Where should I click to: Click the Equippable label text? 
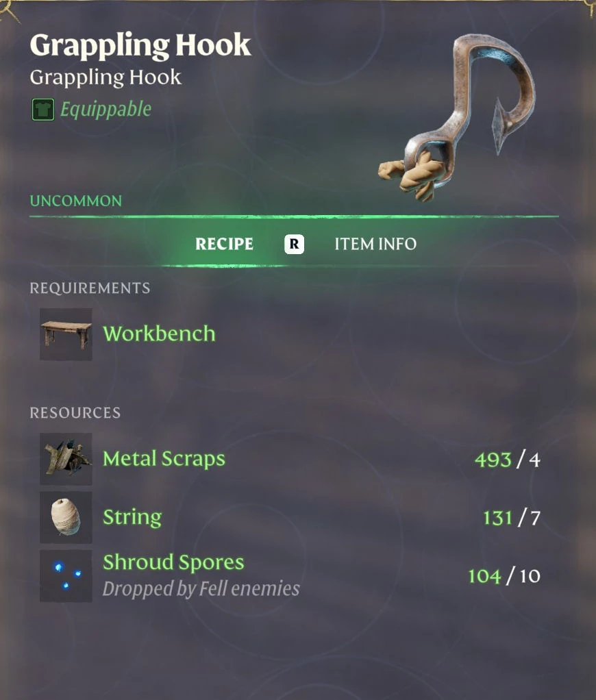coord(105,110)
